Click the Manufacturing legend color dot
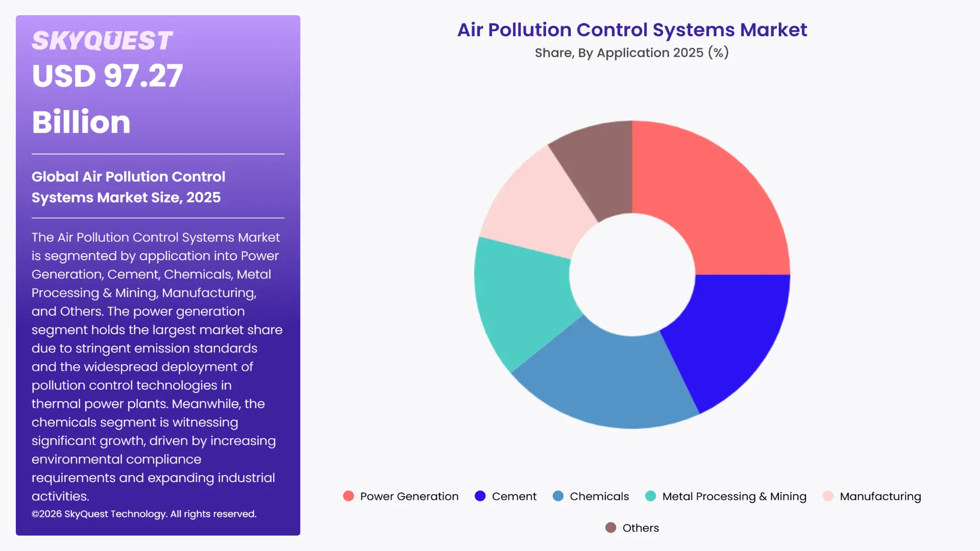 click(x=828, y=496)
